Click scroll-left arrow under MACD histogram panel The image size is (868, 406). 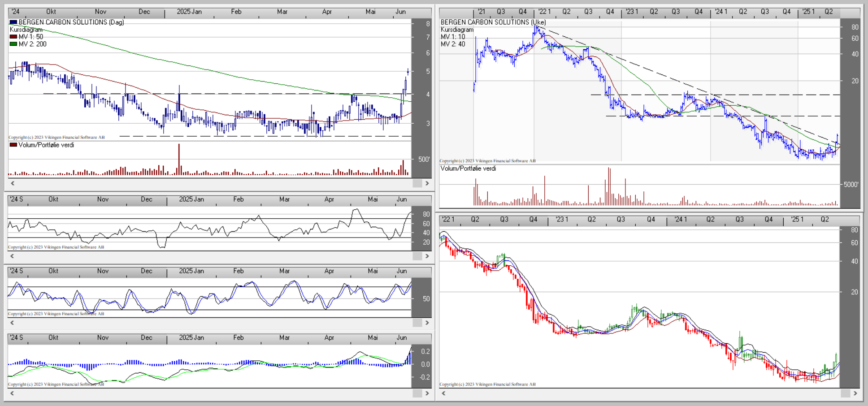pos(13,393)
